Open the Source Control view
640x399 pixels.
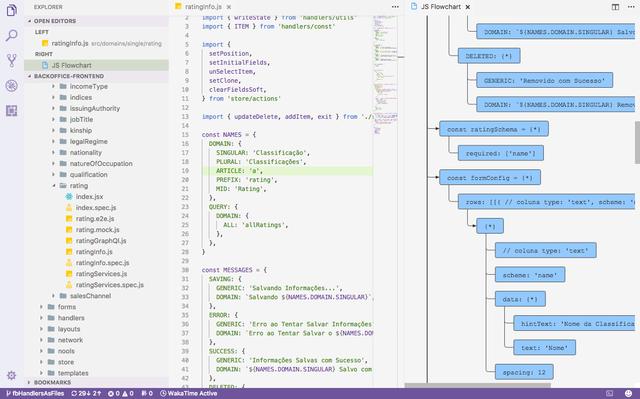[x=11, y=60]
